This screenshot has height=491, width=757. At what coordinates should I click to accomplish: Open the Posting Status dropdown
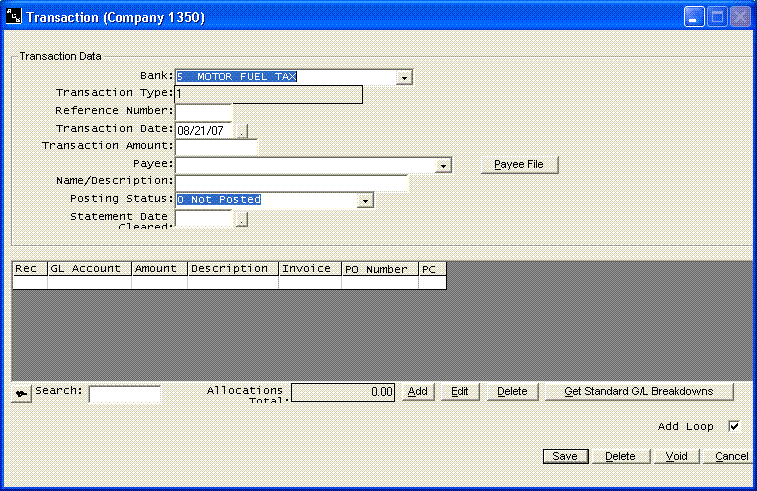[x=365, y=200]
